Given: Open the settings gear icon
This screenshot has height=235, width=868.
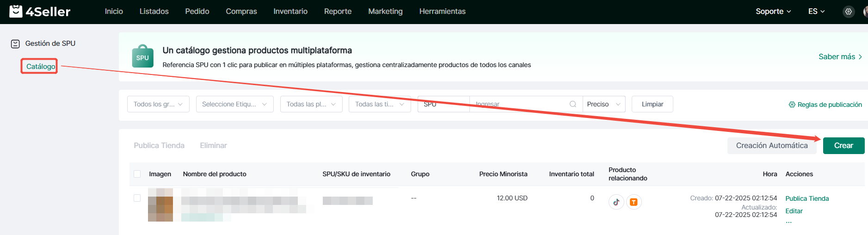Looking at the screenshot, I should pyautogui.click(x=848, y=12).
